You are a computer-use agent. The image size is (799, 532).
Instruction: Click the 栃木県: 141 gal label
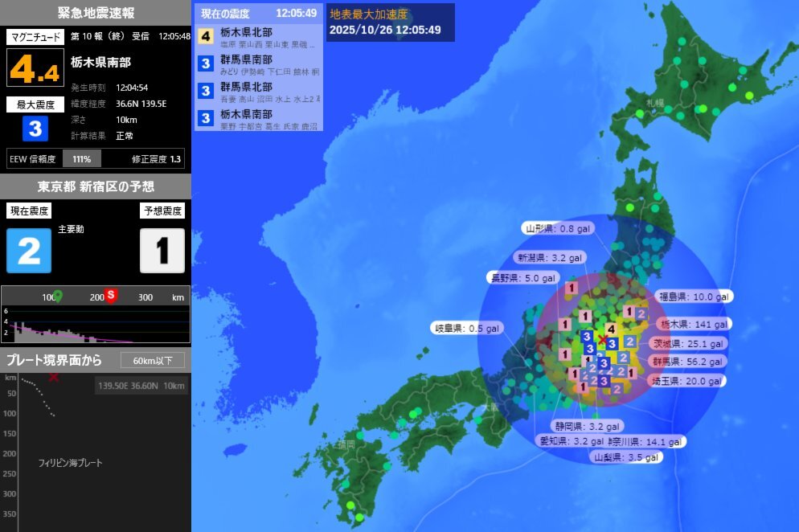point(693,324)
